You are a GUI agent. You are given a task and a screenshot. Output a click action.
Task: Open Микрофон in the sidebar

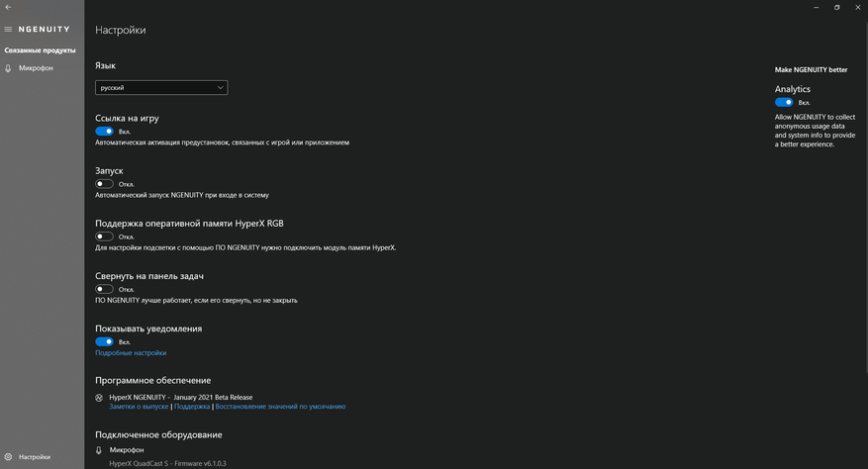36,68
